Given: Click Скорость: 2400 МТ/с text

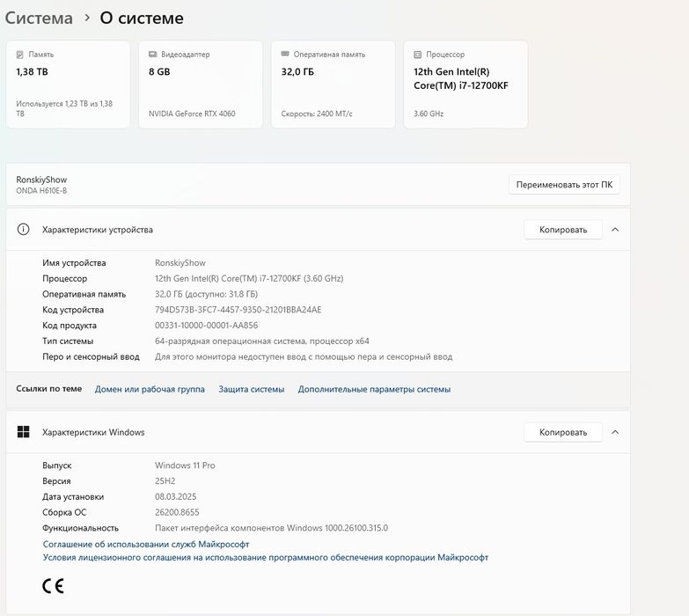Looking at the screenshot, I should (x=317, y=114).
